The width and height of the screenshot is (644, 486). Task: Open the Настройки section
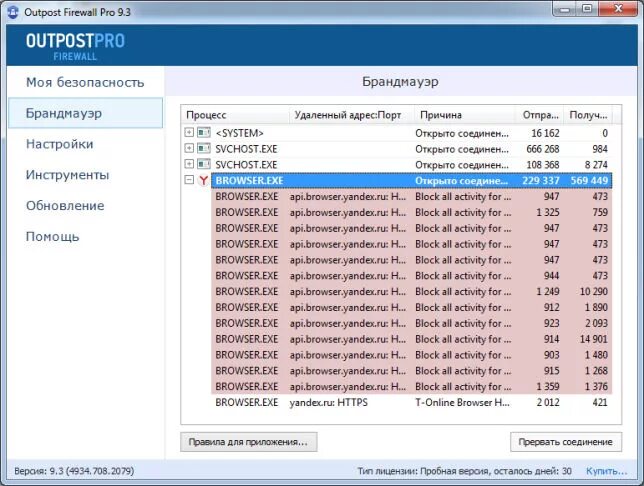pyautogui.click(x=85, y=144)
